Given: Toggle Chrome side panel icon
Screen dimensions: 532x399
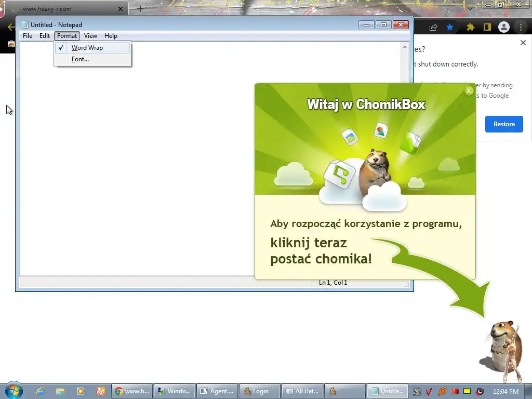Looking at the screenshot, I should point(487,27).
